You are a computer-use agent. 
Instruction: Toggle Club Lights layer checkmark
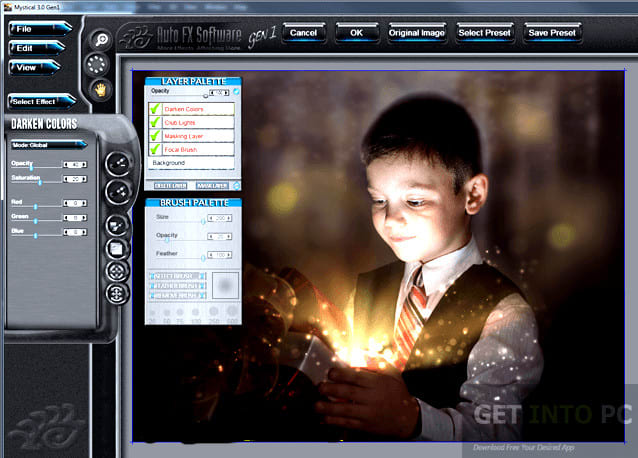155,122
